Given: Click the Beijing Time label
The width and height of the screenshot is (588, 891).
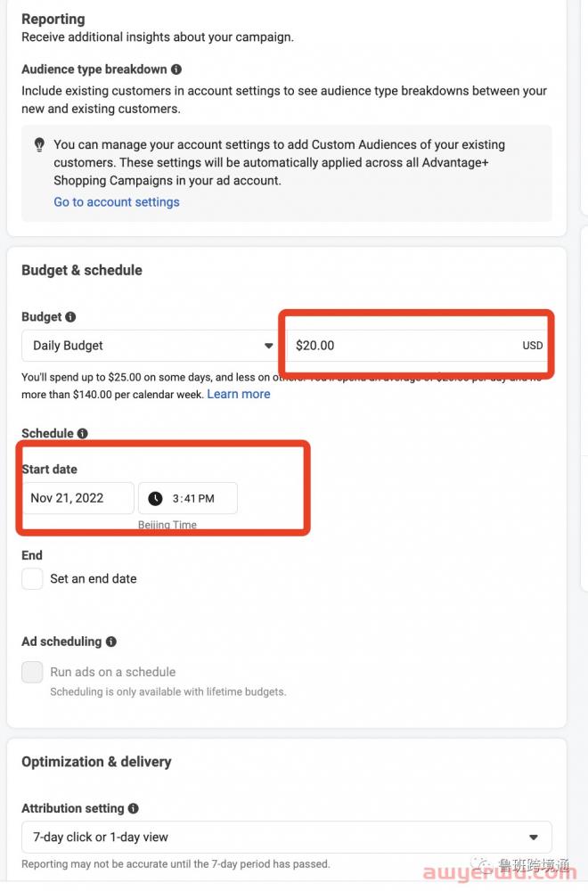Looking at the screenshot, I should [x=167, y=525].
